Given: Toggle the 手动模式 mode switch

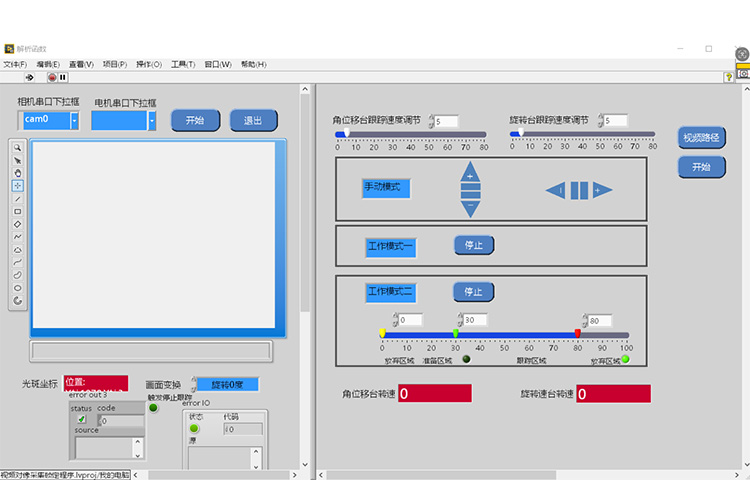Looking at the screenshot, I should click(386, 187).
